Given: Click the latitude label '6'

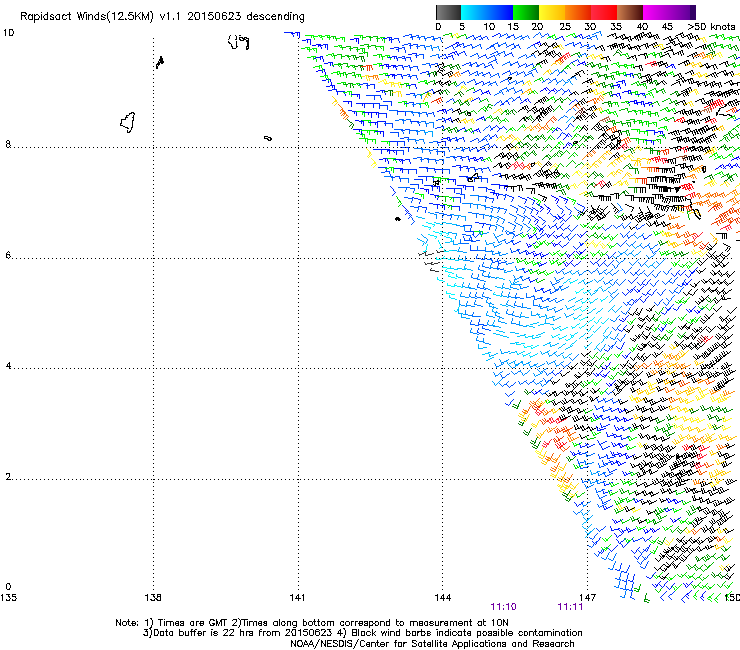Looking at the screenshot, I should (8, 255).
